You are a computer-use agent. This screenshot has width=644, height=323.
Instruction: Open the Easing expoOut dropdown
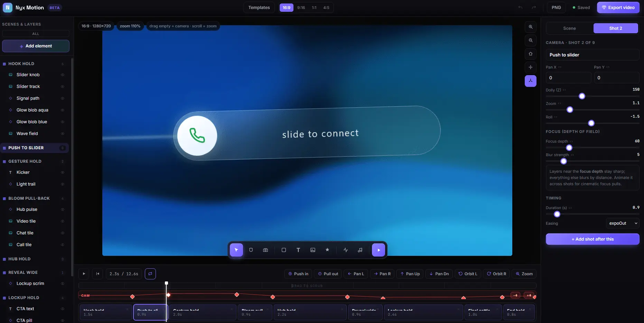click(x=623, y=223)
